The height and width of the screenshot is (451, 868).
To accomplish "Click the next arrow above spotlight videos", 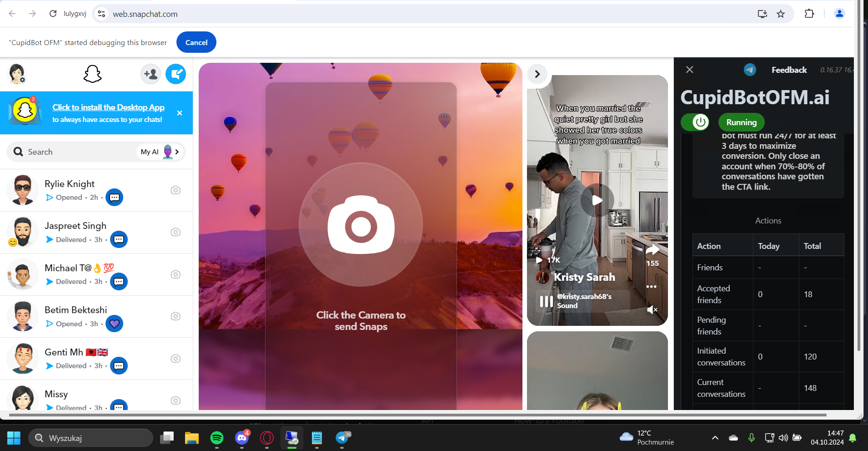I will (537, 74).
